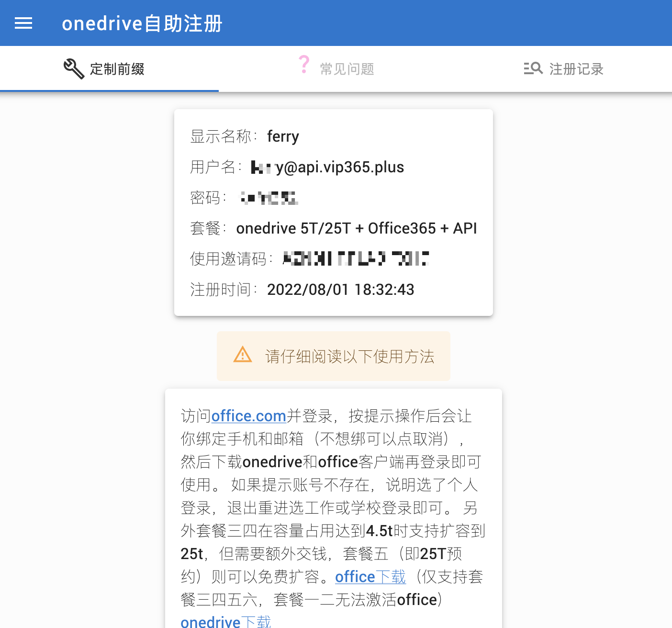The width and height of the screenshot is (672, 628).
Task: Click the plan text onedrive 5T/25T + Office365 + API
Action: tap(356, 228)
